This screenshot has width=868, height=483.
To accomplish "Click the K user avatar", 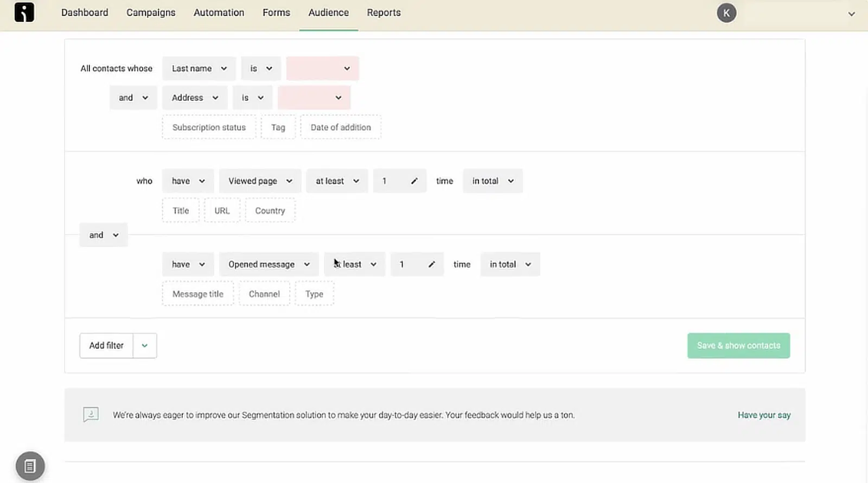I will tap(726, 13).
